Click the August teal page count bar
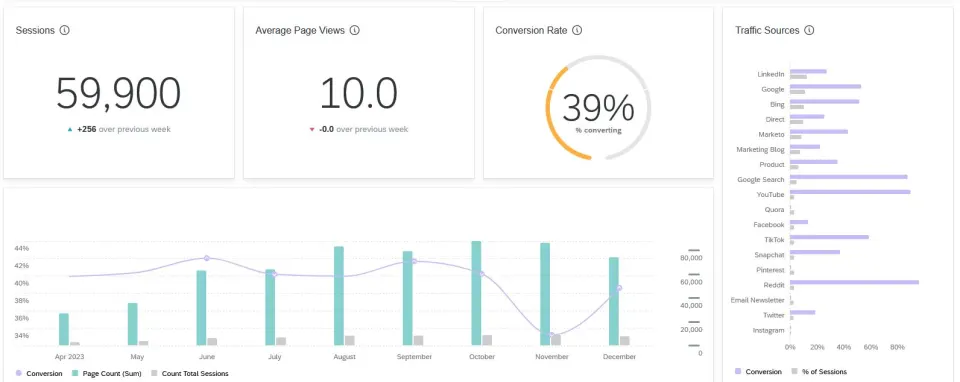The image size is (960, 382). tap(339, 296)
